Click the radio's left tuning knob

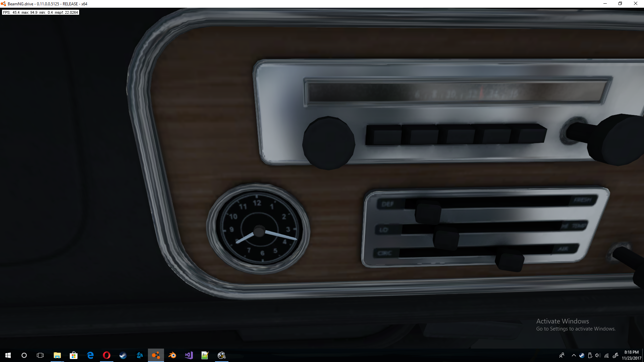pos(328,143)
